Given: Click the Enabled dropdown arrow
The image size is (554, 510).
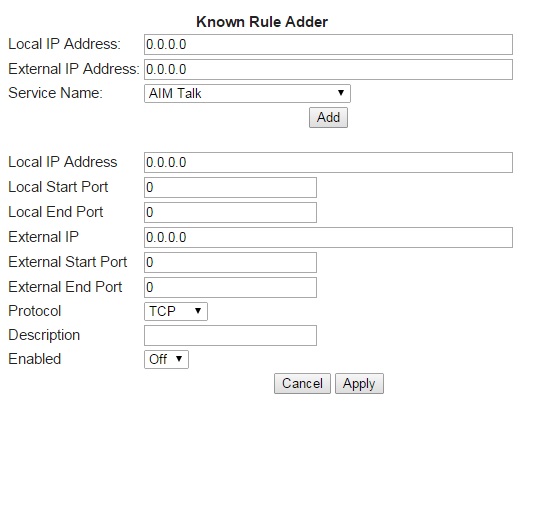Looking at the screenshot, I should tap(179, 359).
